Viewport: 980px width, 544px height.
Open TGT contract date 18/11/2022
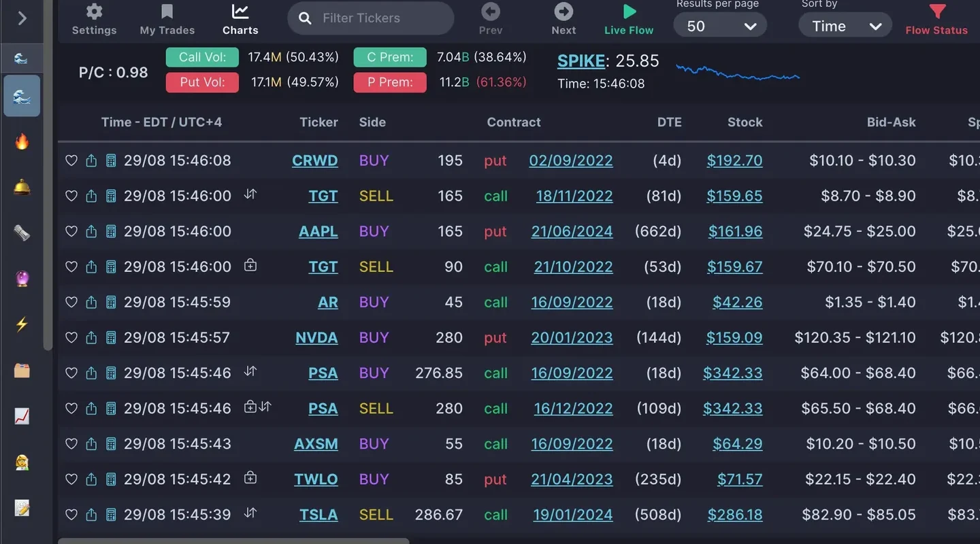[574, 196]
